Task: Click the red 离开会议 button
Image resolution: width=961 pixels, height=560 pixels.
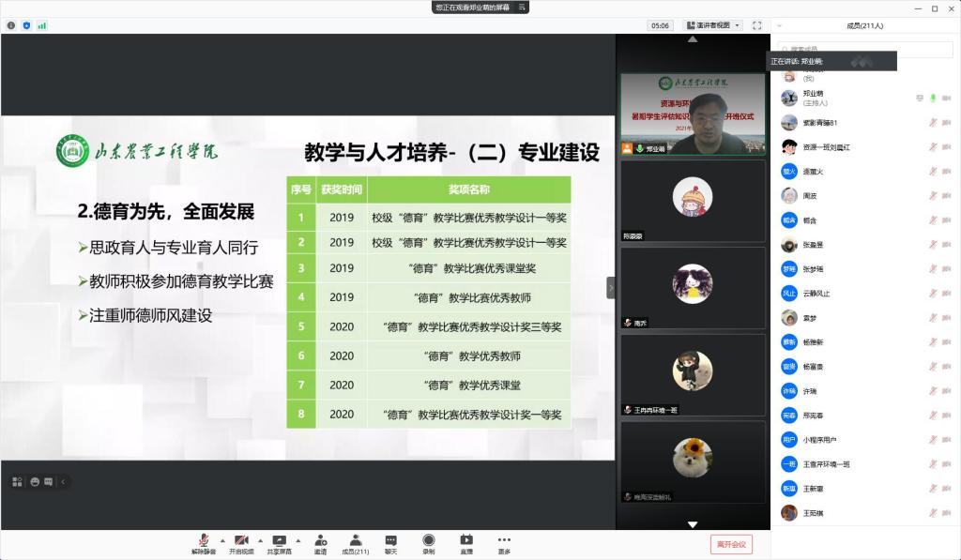Action: pos(731,544)
